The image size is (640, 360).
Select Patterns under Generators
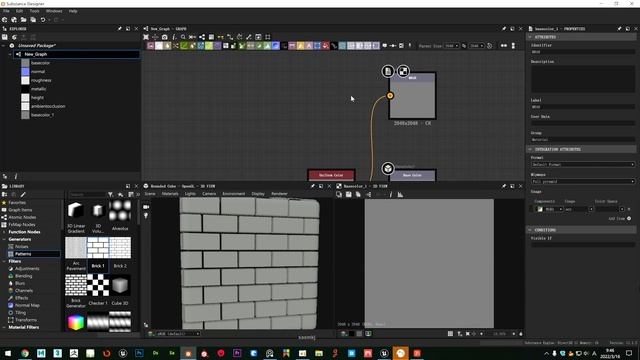pos(23,254)
